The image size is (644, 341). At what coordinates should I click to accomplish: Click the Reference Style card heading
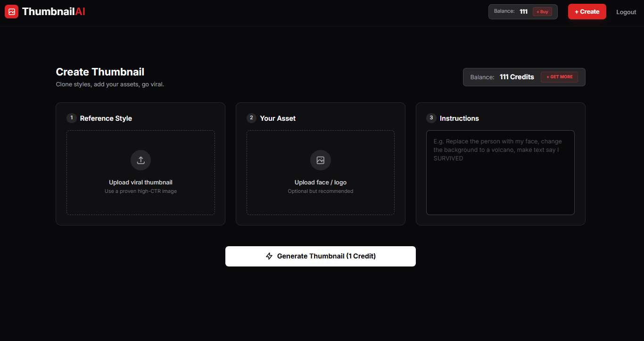tap(106, 118)
